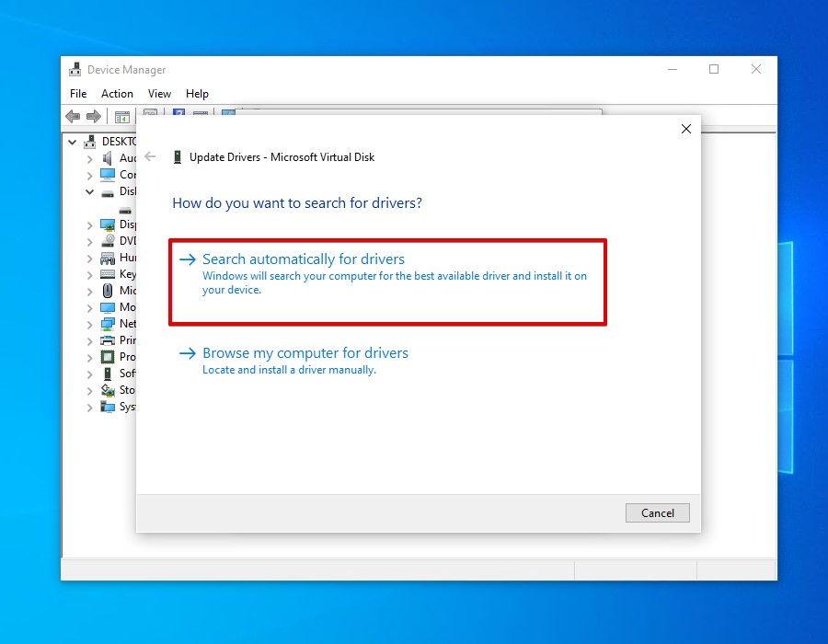Click the back arrow in Update Drivers dialog
This screenshot has height=644, width=828.
click(151, 156)
